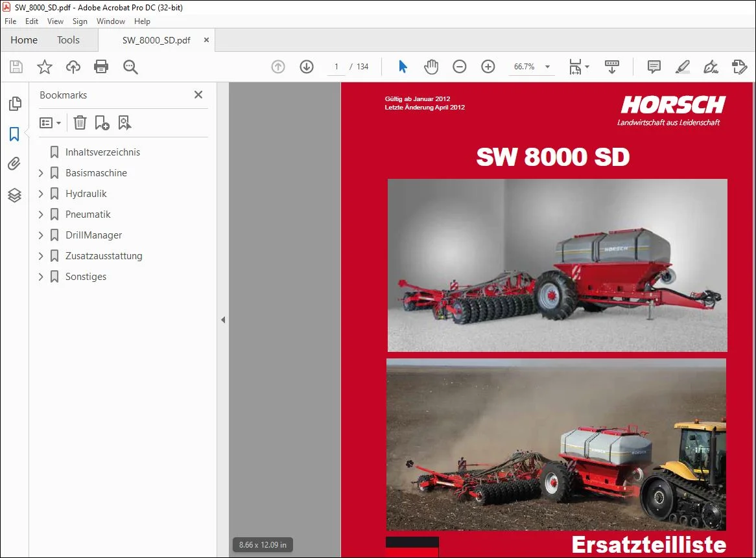The height and width of the screenshot is (558, 756).
Task: Click the read mode icon
Action: [x=611, y=67]
